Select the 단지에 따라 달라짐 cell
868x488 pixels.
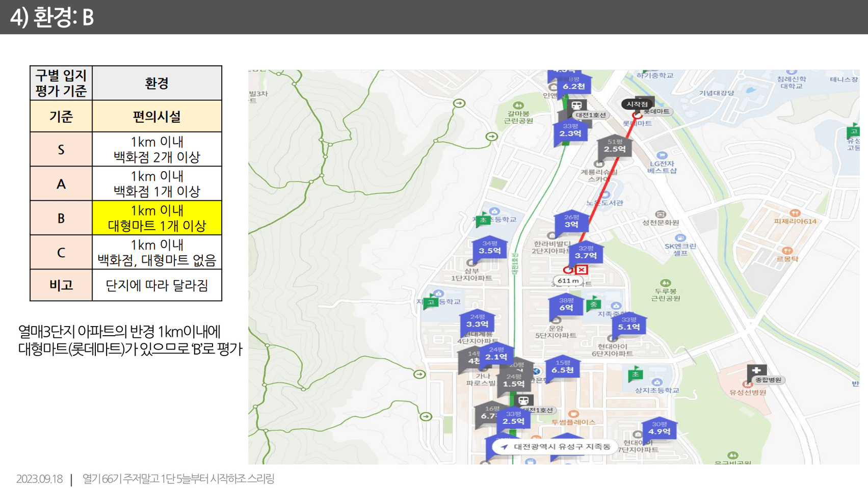pyautogui.click(x=157, y=285)
